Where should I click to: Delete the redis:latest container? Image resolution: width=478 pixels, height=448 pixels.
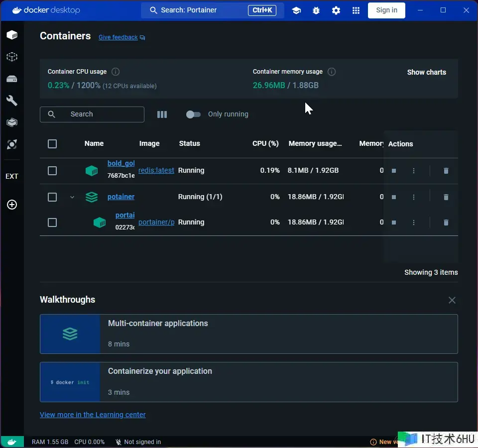coord(446,171)
